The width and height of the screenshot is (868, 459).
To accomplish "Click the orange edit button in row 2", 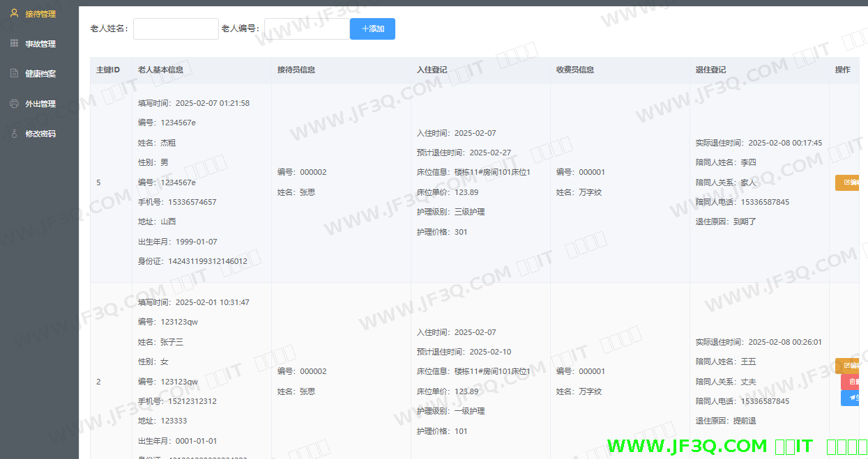I will point(847,366).
